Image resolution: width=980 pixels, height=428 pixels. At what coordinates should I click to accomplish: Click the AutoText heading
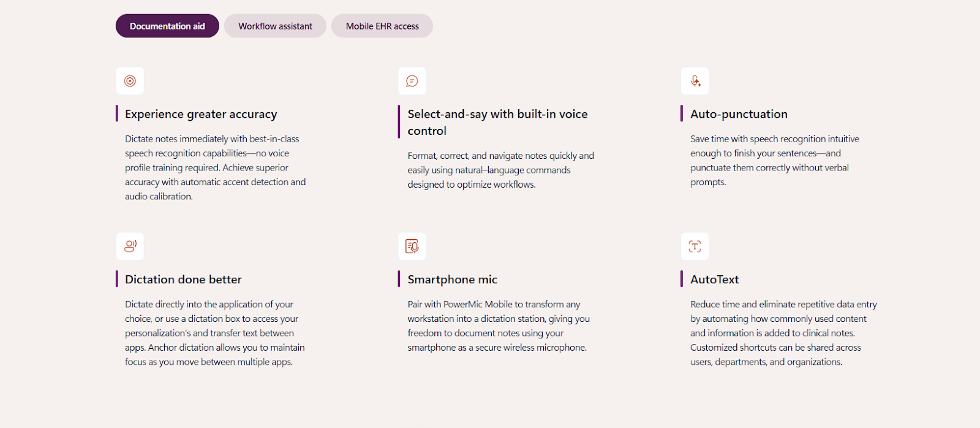715,280
